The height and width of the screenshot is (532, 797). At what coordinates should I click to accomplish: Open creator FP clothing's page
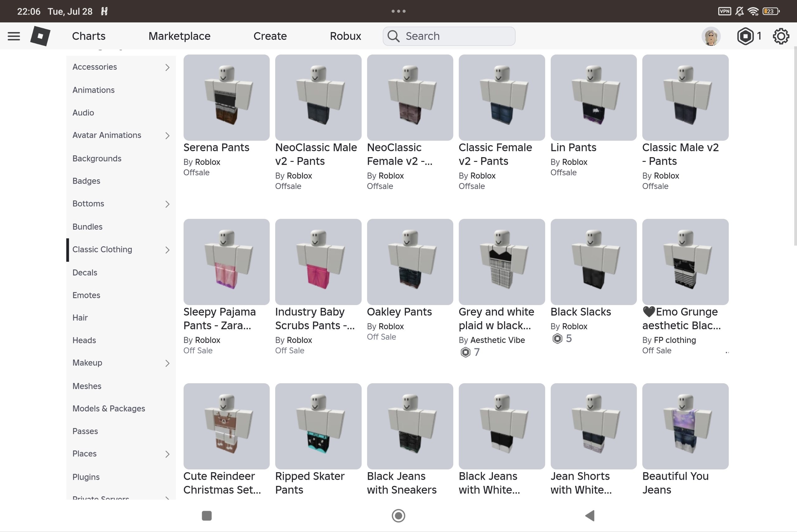coord(675,340)
